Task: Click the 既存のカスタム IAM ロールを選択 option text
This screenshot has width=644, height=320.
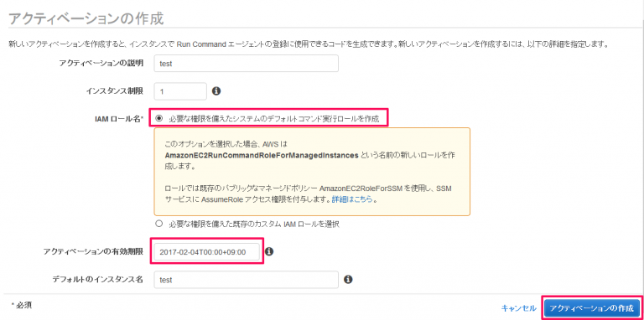Action: click(x=254, y=224)
